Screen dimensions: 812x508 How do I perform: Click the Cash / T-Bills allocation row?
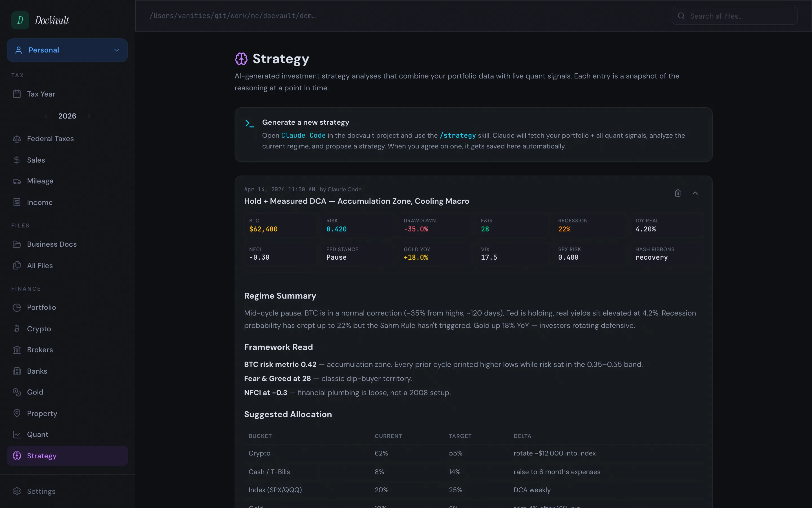pyautogui.click(x=473, y=472)
